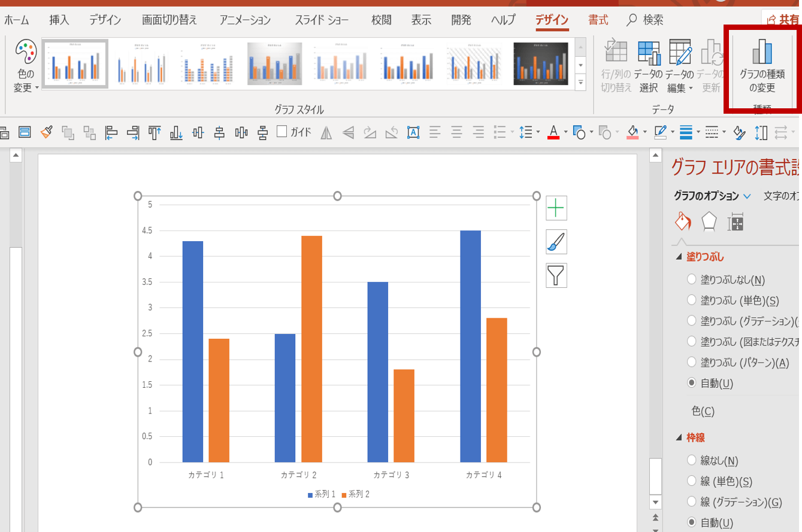The image size is (802, 532).
Task: Apply the gray gradient background chart style
Action: 274,63
